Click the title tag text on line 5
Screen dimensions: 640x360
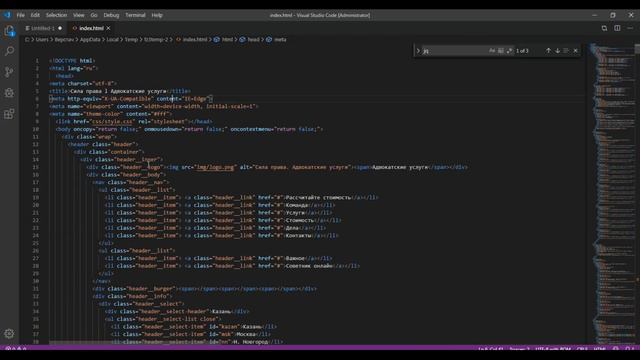click(120, 91)
